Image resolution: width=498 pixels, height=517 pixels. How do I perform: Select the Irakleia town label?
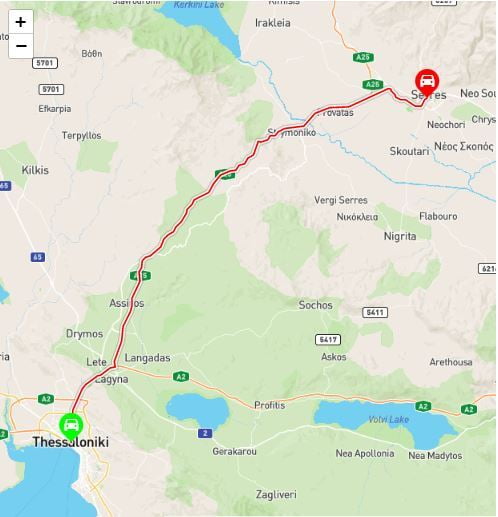[x=272, y=23]
